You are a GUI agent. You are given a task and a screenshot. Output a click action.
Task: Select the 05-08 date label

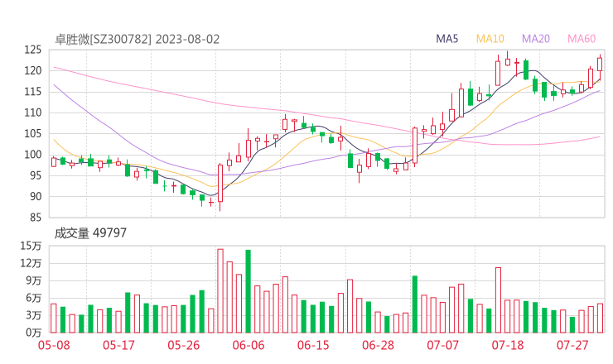click(54, 346)
